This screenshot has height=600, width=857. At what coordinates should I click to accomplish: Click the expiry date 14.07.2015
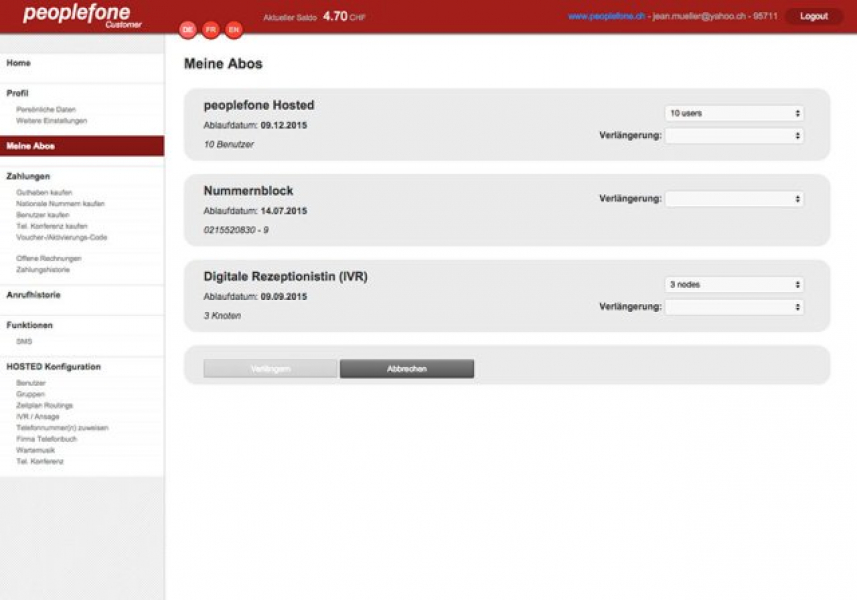[x=284, y=211]
